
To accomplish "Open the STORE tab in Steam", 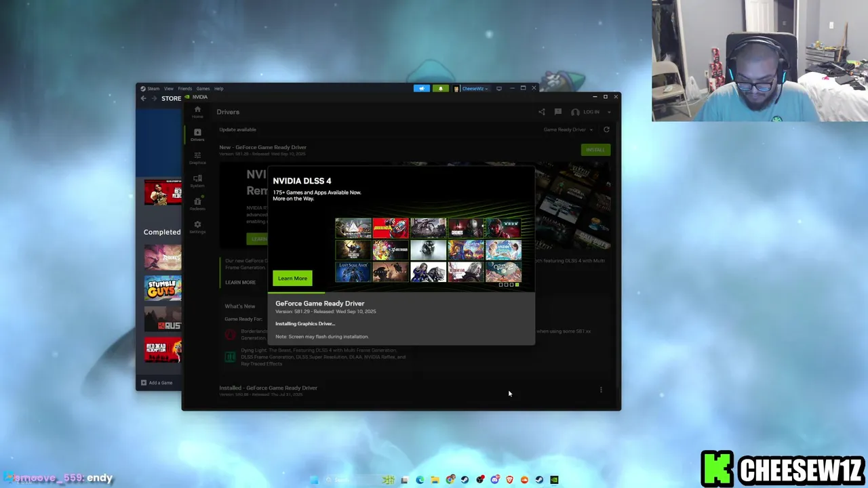I will click(171, 98).
